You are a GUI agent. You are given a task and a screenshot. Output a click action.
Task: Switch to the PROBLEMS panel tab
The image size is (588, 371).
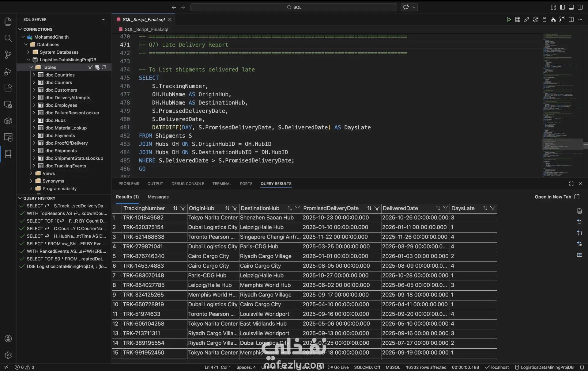[x=129, y=184]
